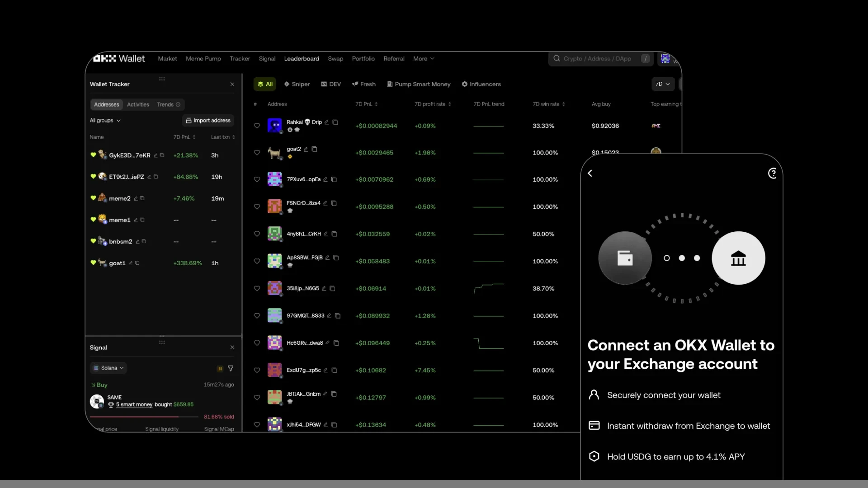
Task: Switch to the Activities tab
Action: coord(138,104)
